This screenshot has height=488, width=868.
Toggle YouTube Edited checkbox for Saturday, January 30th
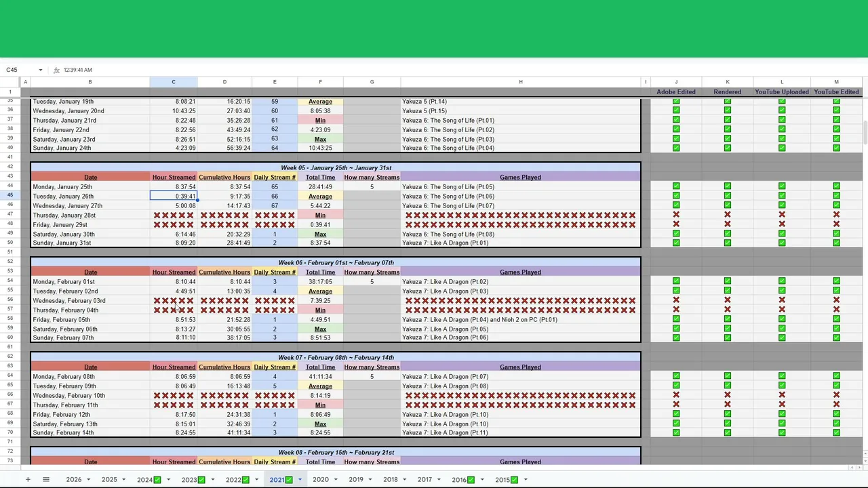[x=836, y=234]
